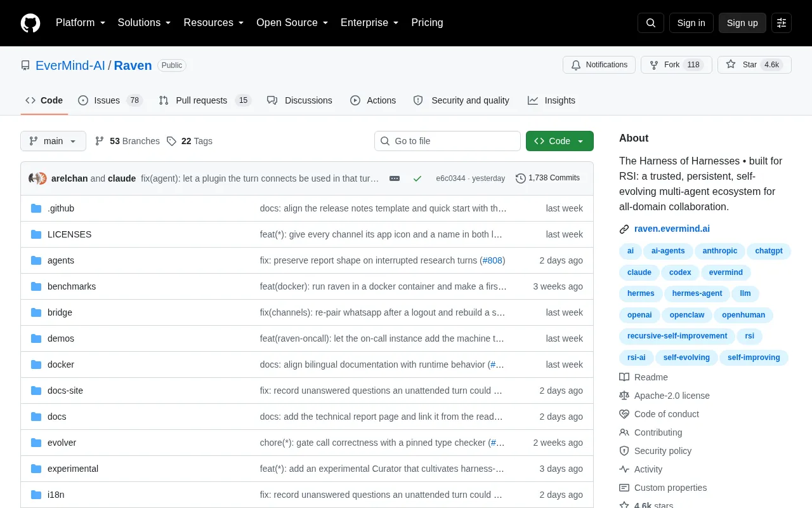Click the commit status green checkmark

pos(417,178)
